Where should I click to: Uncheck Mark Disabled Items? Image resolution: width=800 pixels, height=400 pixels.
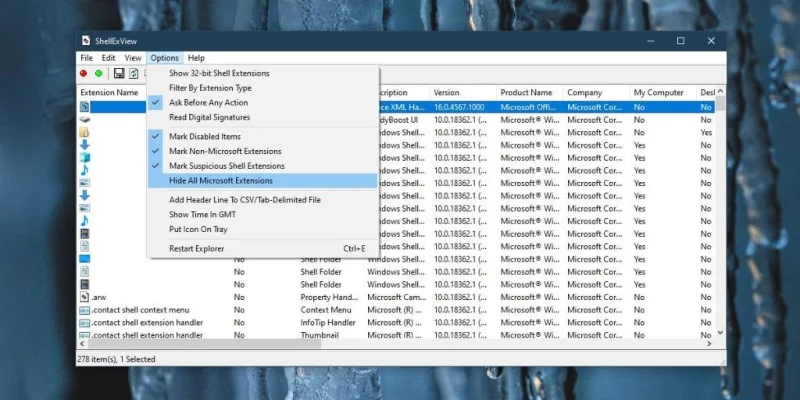point(205,137)
